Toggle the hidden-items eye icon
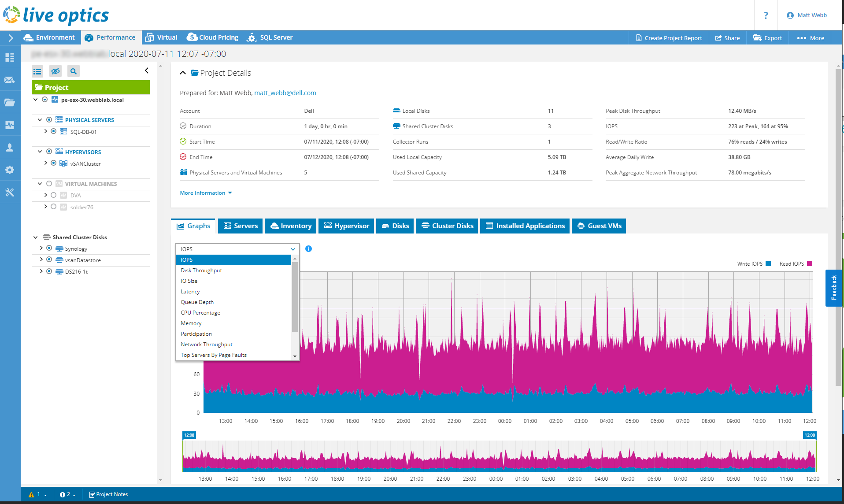 (56, 71)
